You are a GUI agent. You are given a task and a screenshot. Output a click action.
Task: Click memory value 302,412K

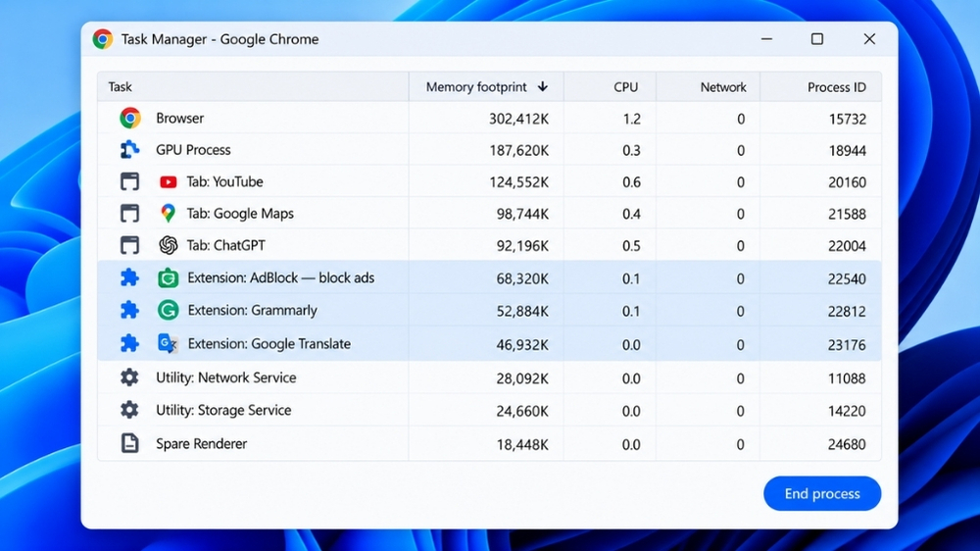coord(518,119)
